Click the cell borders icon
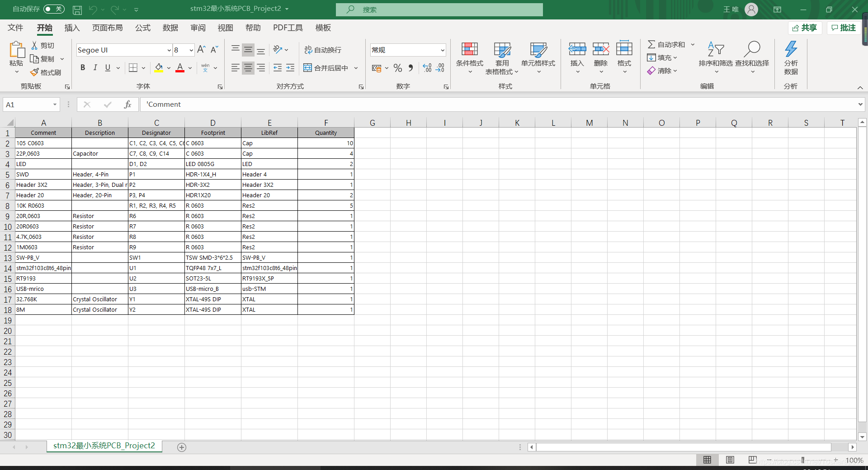The height and width of the screenshot is (470, 868). click(x=133, y=68)
